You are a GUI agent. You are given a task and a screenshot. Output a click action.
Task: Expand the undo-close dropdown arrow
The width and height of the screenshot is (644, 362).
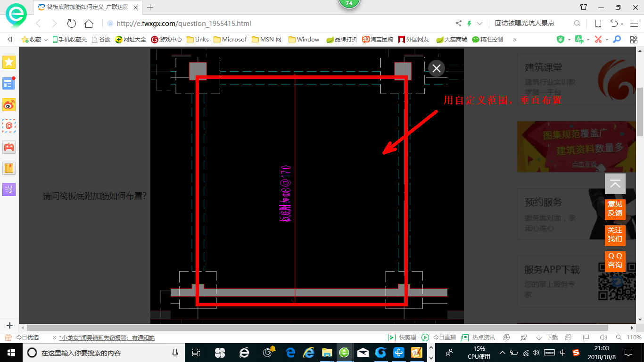[622, 24]
